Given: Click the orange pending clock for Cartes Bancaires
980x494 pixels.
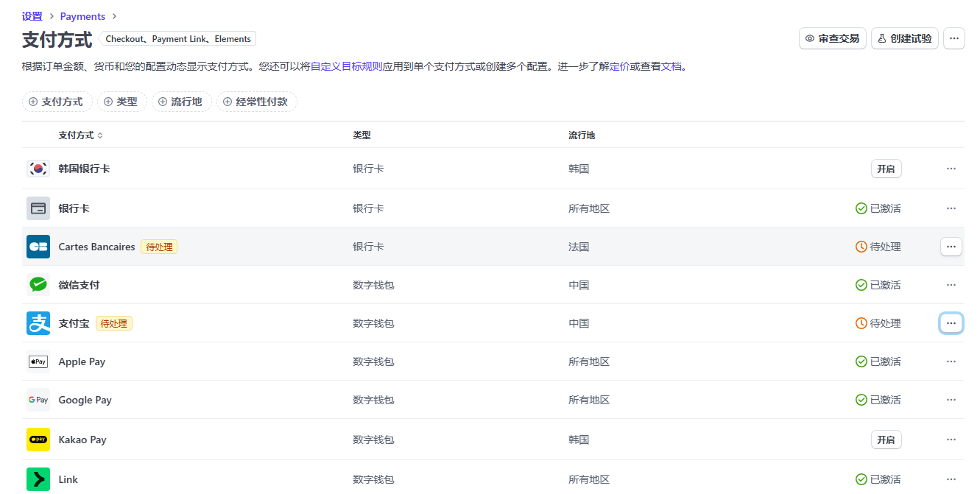Looking at the screenshot, I should point(861,247).
